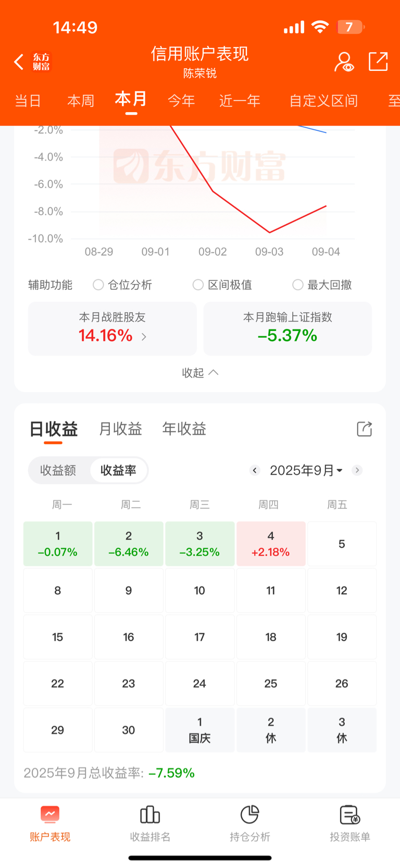Enable 区间极值 radio option
The image size is (400, 868).
(198, 285)
